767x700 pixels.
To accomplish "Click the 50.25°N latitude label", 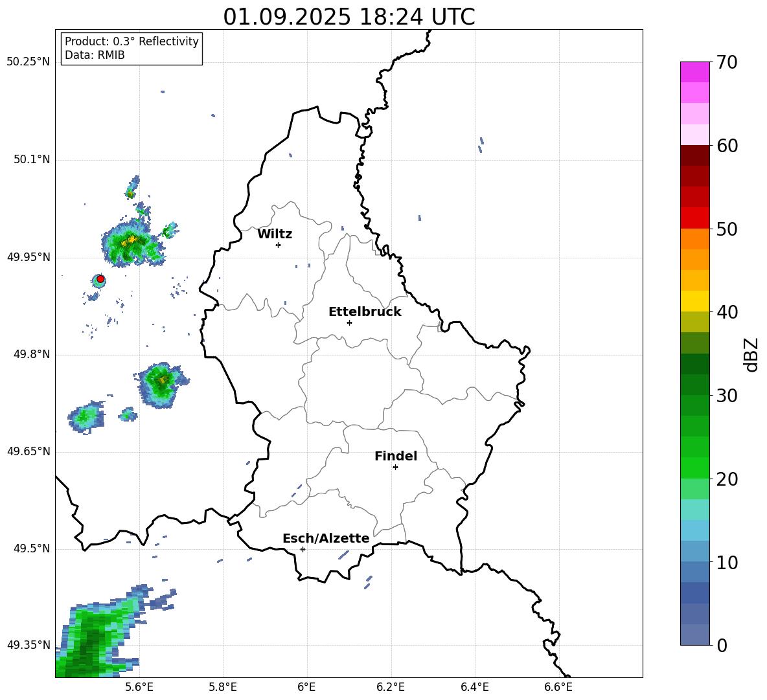I will point(29,62).
